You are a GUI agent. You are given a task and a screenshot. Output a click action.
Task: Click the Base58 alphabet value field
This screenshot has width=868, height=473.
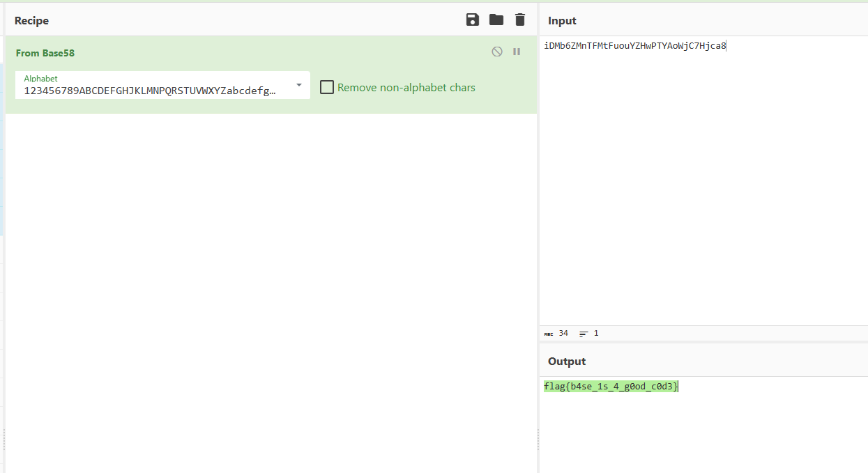(150, 90)
